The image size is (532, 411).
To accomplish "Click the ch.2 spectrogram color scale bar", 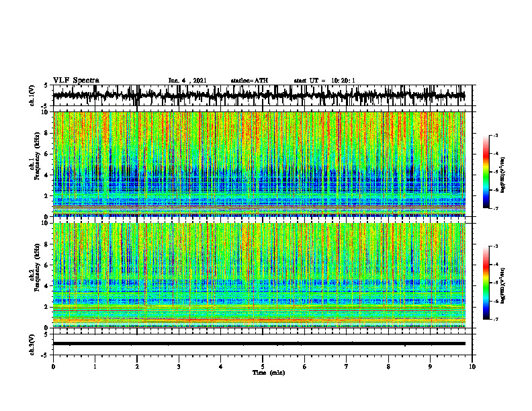I will point(486,283).
